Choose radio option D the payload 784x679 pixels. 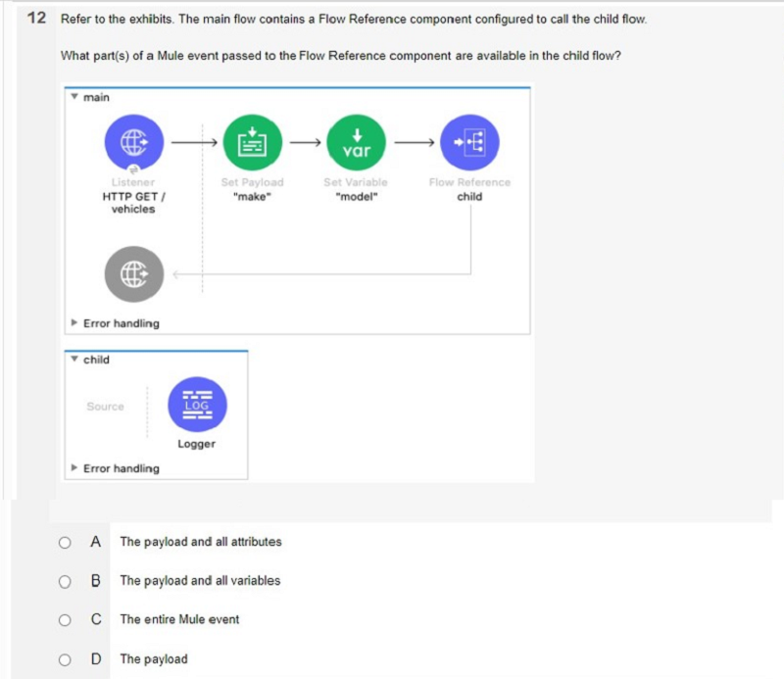pos(65,660)
